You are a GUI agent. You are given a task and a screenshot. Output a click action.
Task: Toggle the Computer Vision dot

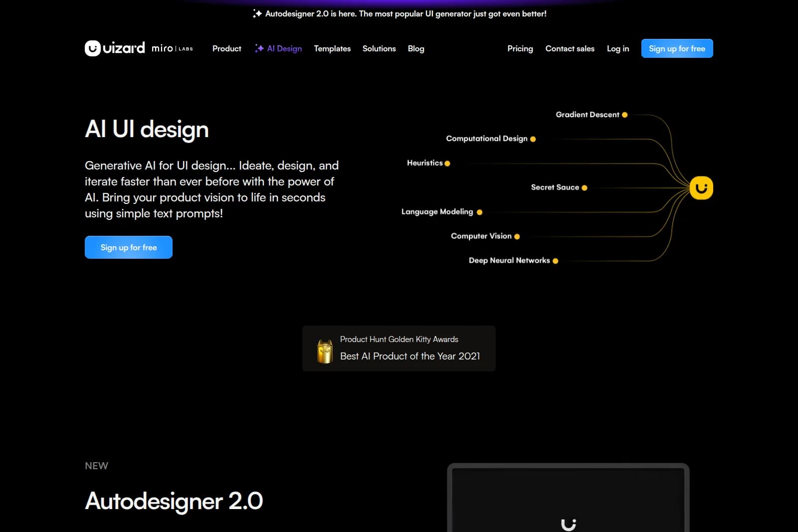tap(517, 236)
